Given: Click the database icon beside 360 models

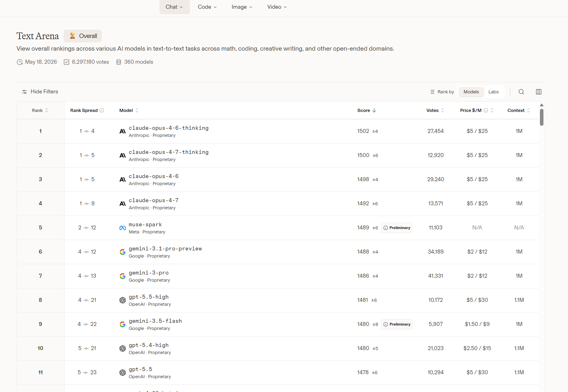Looking at the screenshot, I should pos(119,62).
